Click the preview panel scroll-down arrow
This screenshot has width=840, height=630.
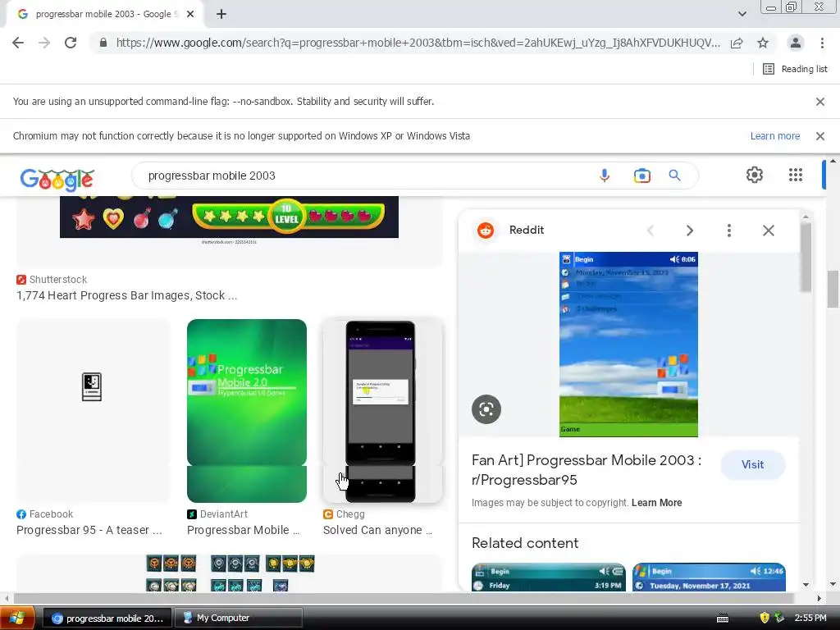tap(806, 584)
